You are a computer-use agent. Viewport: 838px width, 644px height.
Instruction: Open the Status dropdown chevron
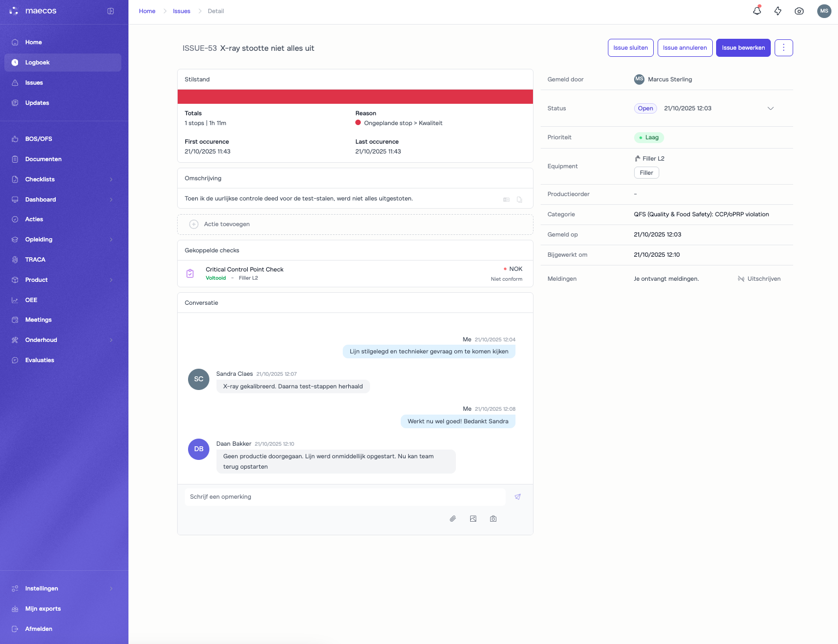coord(770,109)
